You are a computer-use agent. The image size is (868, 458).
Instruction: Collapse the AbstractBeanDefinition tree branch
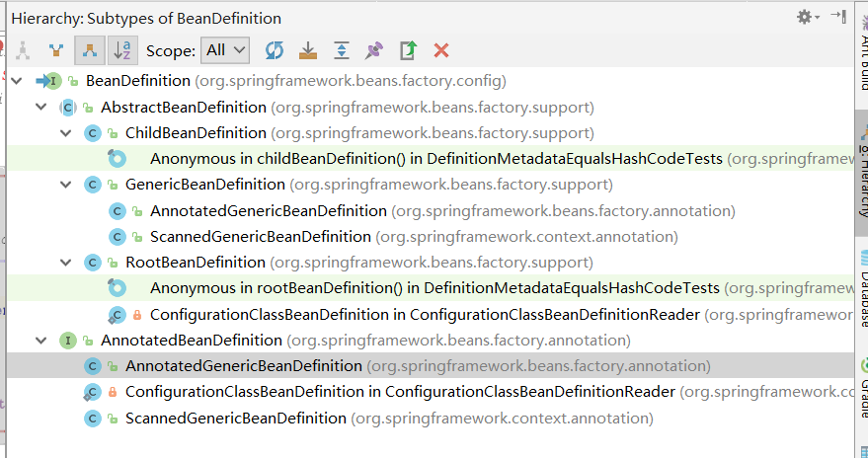(x=40, y=108)
